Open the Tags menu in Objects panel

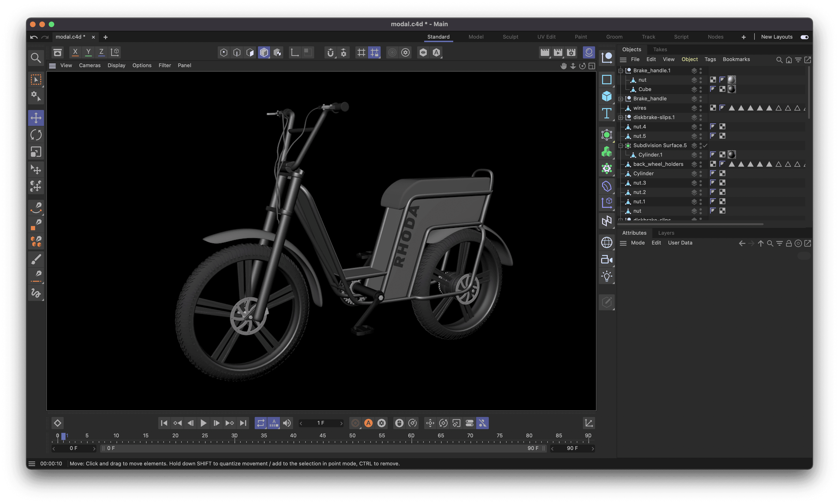710,59
